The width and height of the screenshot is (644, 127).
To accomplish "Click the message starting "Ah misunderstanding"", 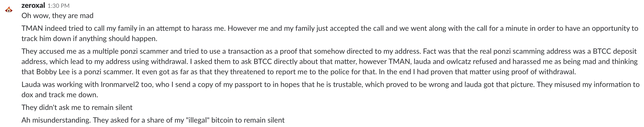I will click(153, 120).
